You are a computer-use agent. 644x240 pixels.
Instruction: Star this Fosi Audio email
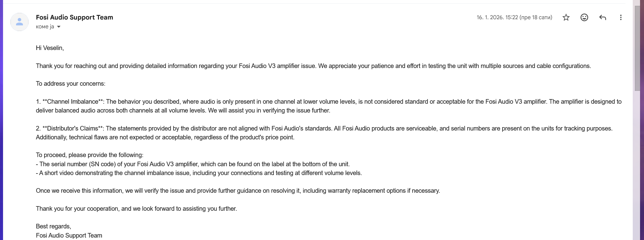pos(566,17)
